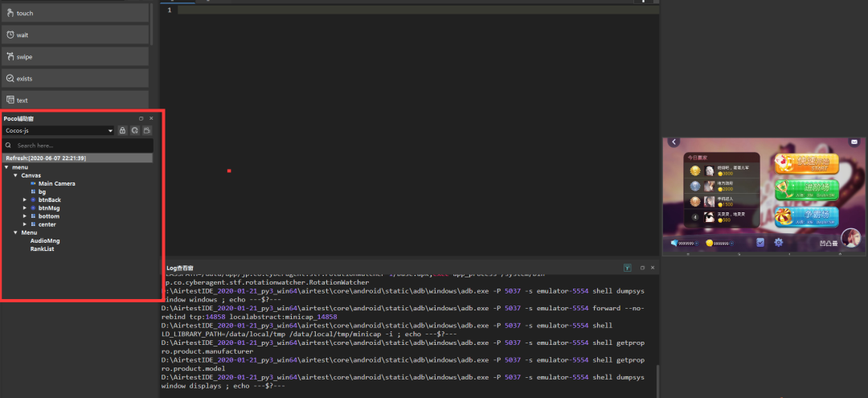Screen dimensions: 868x398
Task: Insert a swipe command
Action: pos(75,56)
